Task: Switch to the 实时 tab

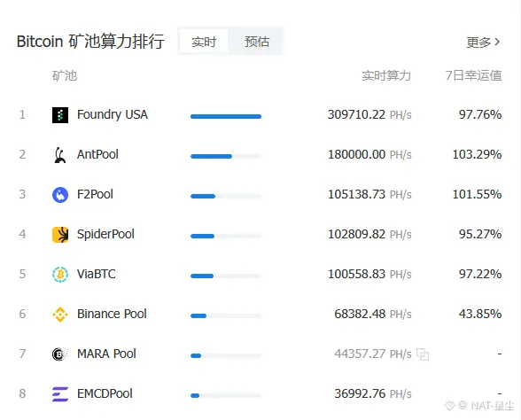Action: 204,42
